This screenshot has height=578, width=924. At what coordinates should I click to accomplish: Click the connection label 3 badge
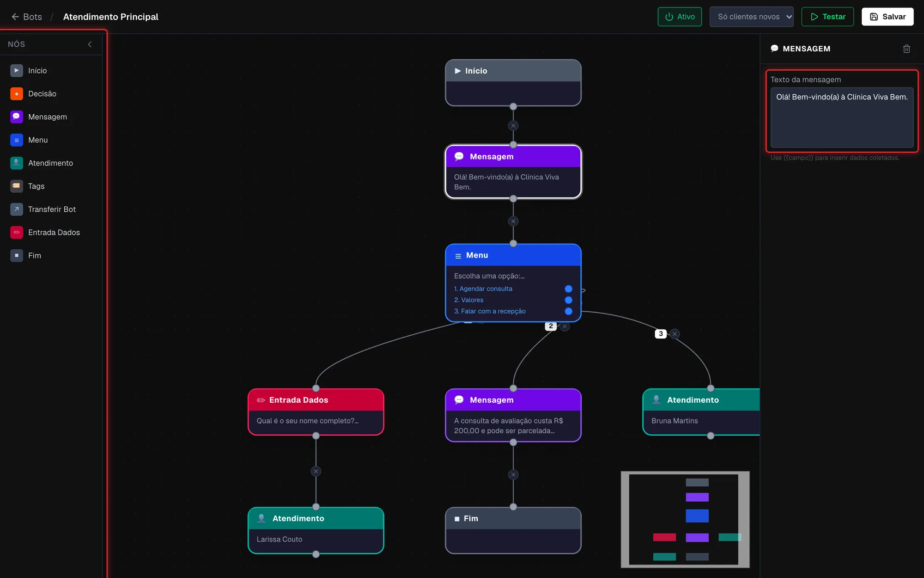(661, 333)
